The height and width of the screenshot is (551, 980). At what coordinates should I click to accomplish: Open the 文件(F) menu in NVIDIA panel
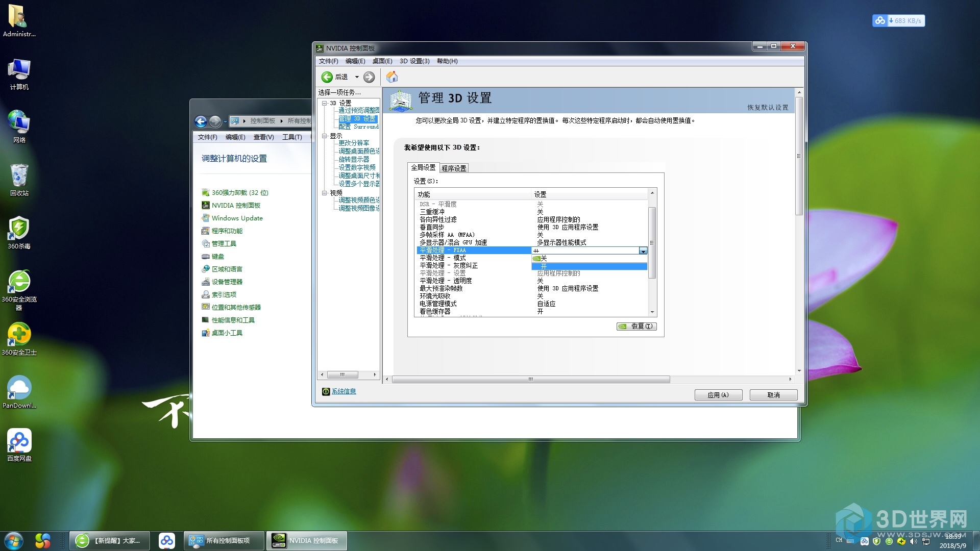[x=328, y=61]
